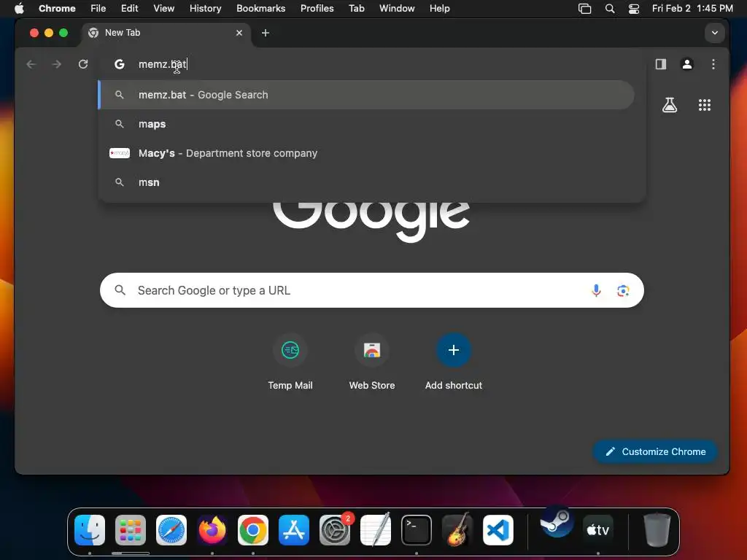Viewport: 747px width, 560px height.
Task: Choose the Macy's Department store suggestion
Action: tap(366, 153)
